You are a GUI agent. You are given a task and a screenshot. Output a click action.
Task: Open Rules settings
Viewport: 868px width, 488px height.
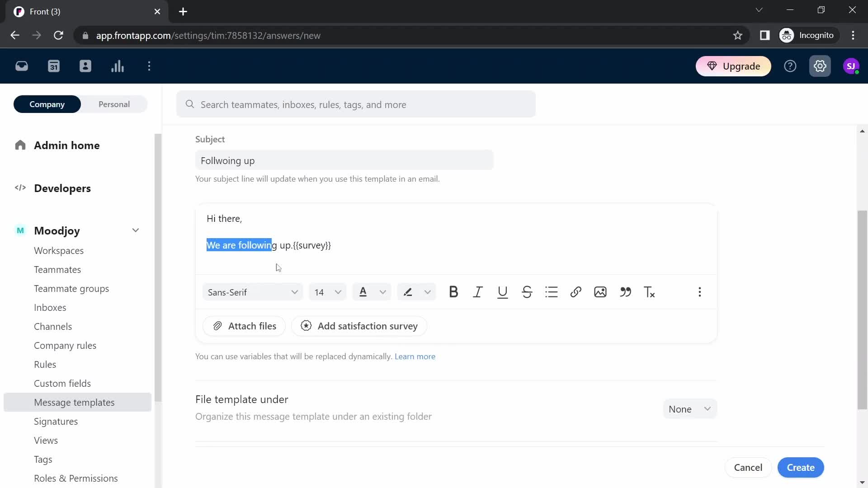pyautogui.click(x=45, y=365)
